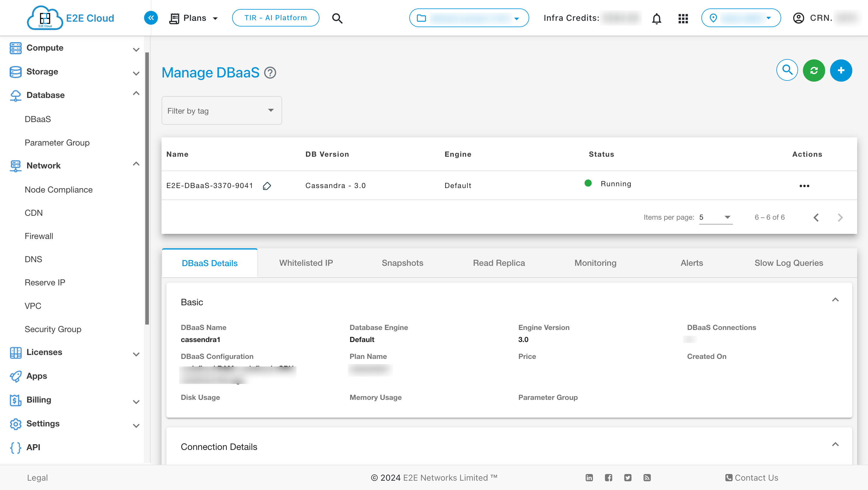
Task: Expand the Licenses section
Action: point(74,352)
